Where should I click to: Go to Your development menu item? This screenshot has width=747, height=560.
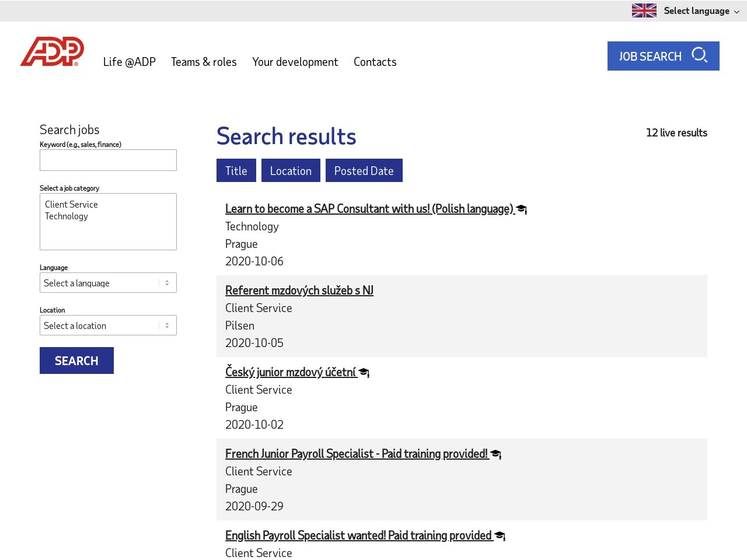coord(295,62)
